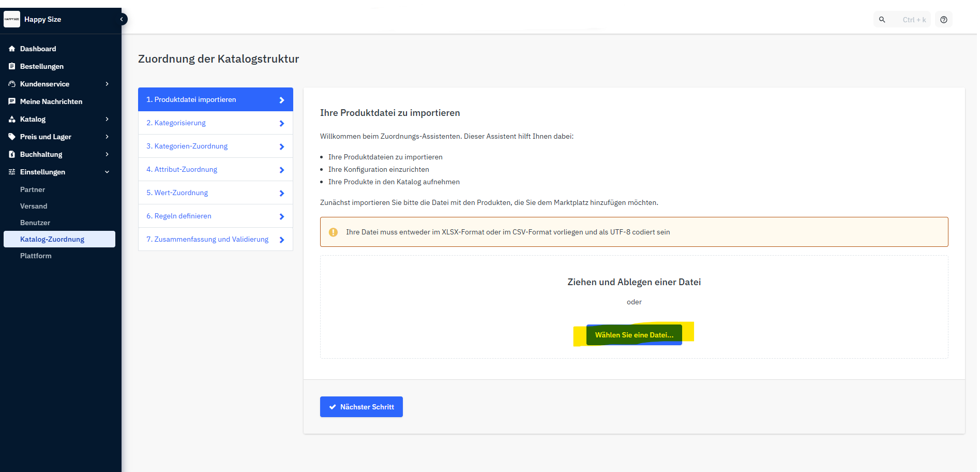This screenshot has height=472, width=980.
Task: Click the Preis und Lager tag icon
Action: click(x=12, y=137)
